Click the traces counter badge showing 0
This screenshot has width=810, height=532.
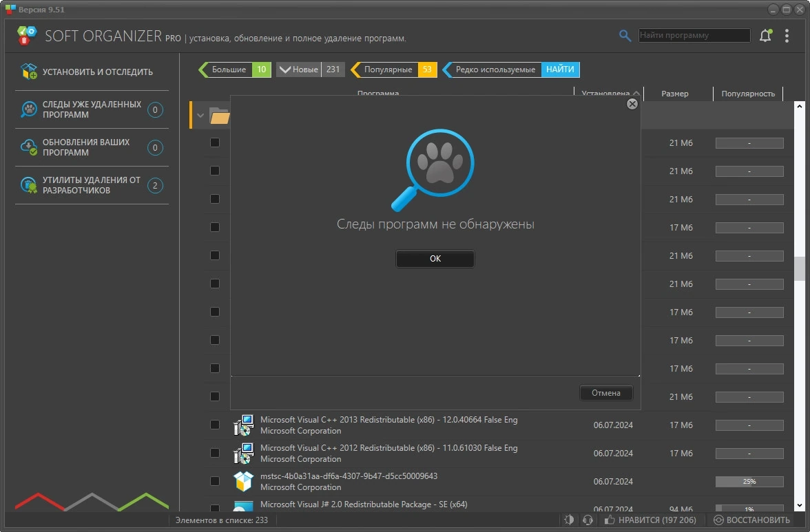[x=155, y=109]
